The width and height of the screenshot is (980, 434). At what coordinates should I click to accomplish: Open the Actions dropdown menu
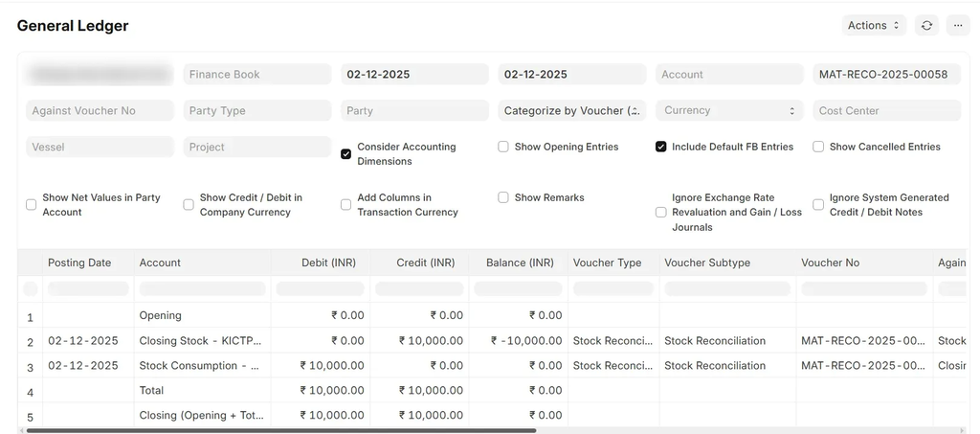click(874, 26)
